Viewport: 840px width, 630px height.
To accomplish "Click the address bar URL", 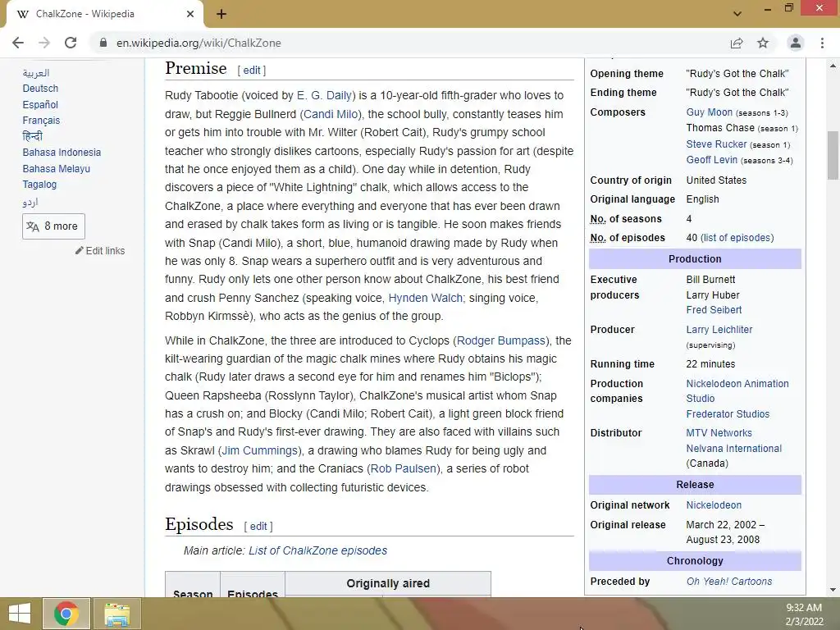I will coord(199,43).
